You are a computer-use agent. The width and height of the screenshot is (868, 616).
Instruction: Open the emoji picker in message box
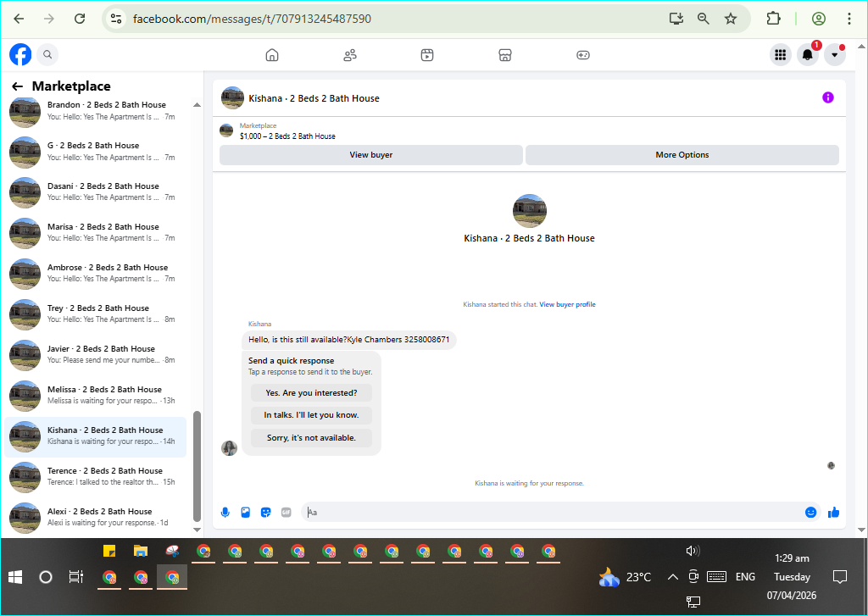pyautogui.click(x=810, y=513)
